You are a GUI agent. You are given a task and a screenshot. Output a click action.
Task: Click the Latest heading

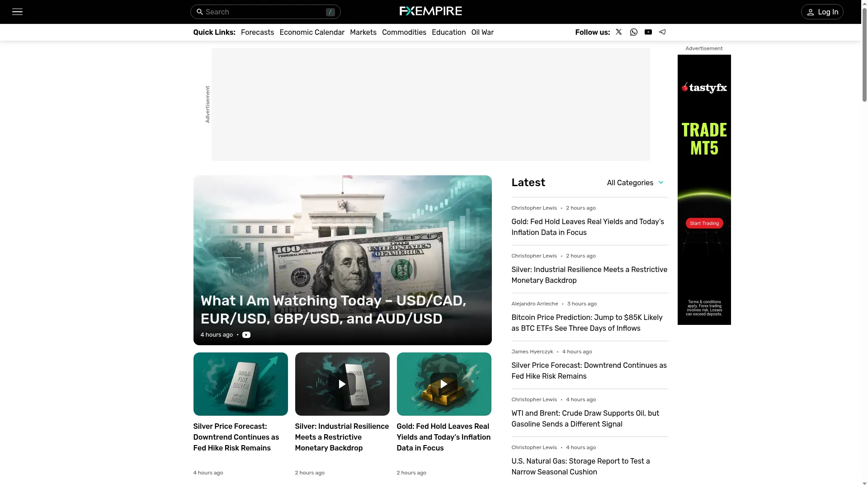pyautogui.click(x=528, y=183)
